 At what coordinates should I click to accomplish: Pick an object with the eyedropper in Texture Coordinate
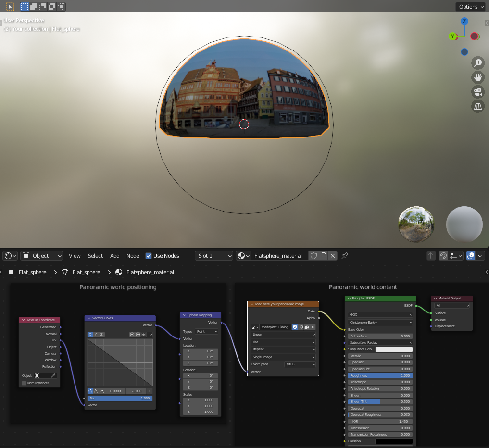53,375
